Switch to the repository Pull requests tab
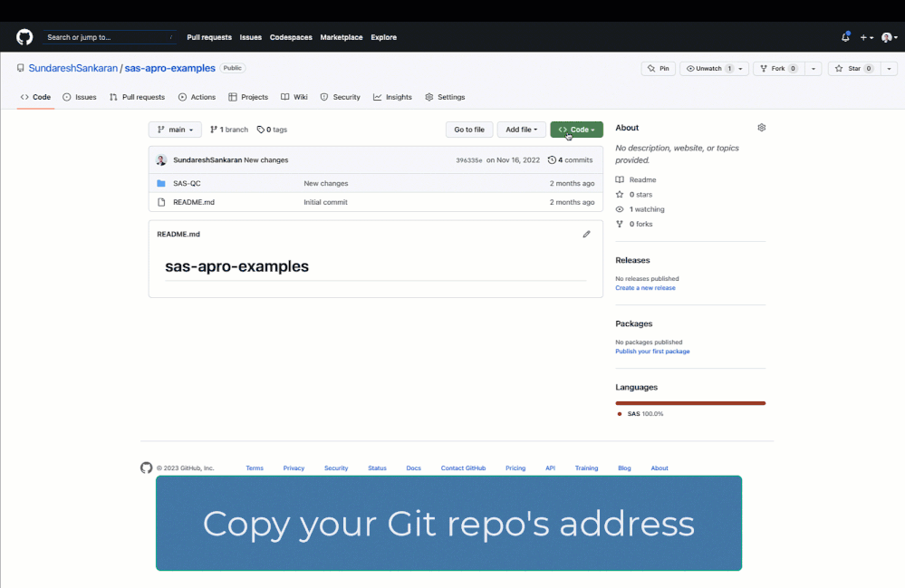 [x=138, y=97]
